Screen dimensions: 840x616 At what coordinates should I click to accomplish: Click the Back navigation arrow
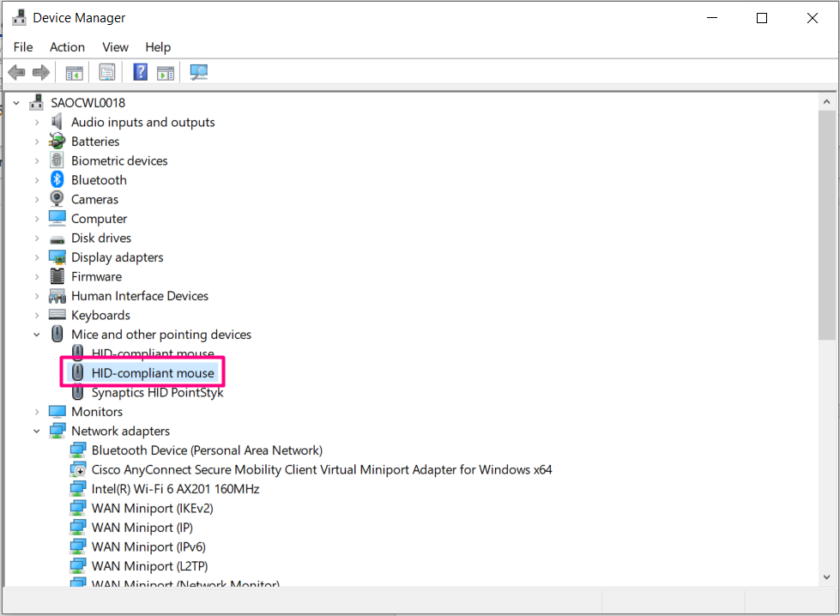16,72
